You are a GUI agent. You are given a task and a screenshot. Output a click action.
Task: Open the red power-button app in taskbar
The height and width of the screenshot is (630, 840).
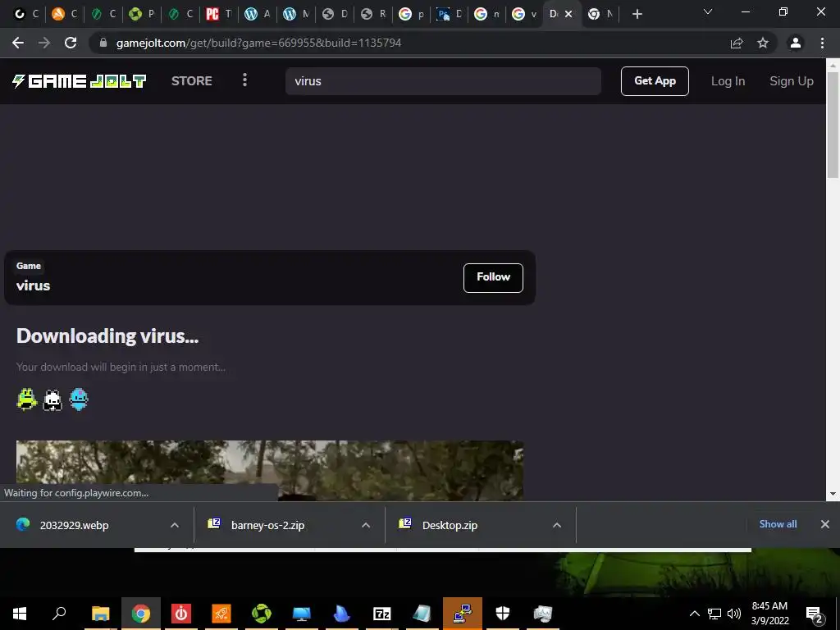[x=181, y=614]
